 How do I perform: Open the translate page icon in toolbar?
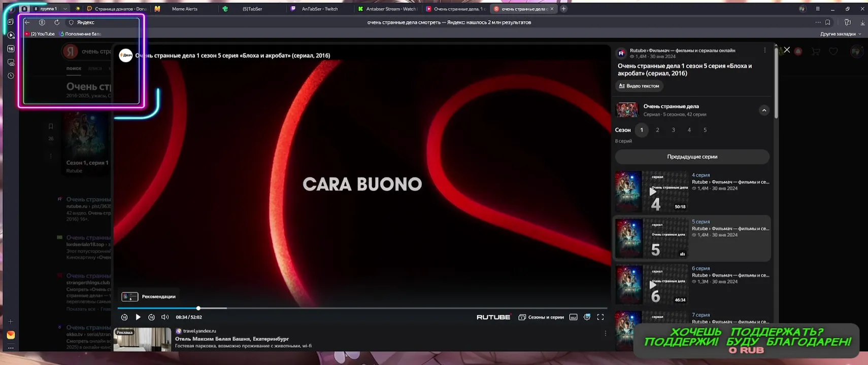point(848,22)
